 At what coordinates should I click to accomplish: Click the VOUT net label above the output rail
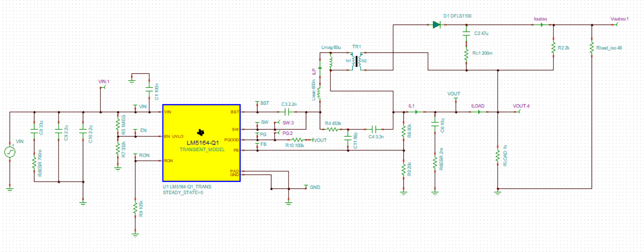click(453, 94)
